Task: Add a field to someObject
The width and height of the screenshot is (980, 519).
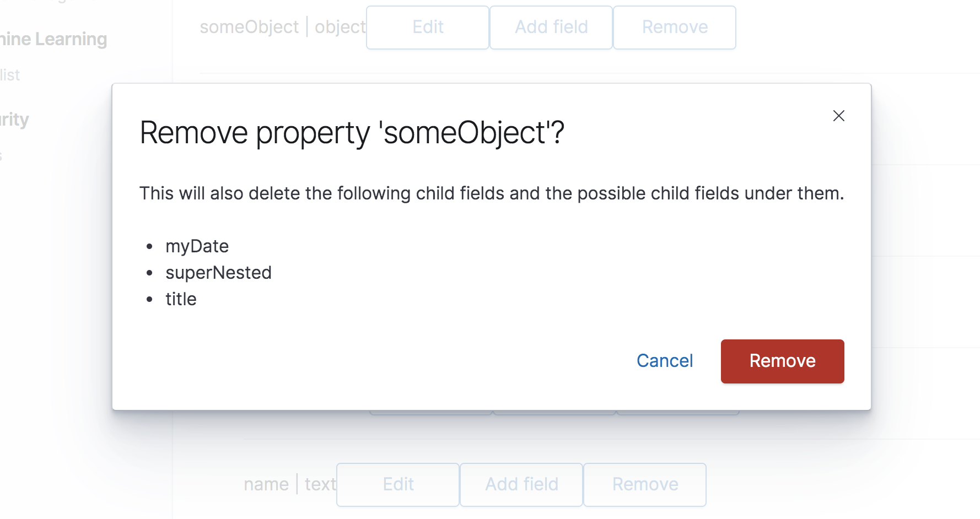Action: click(x=551, y=27)
